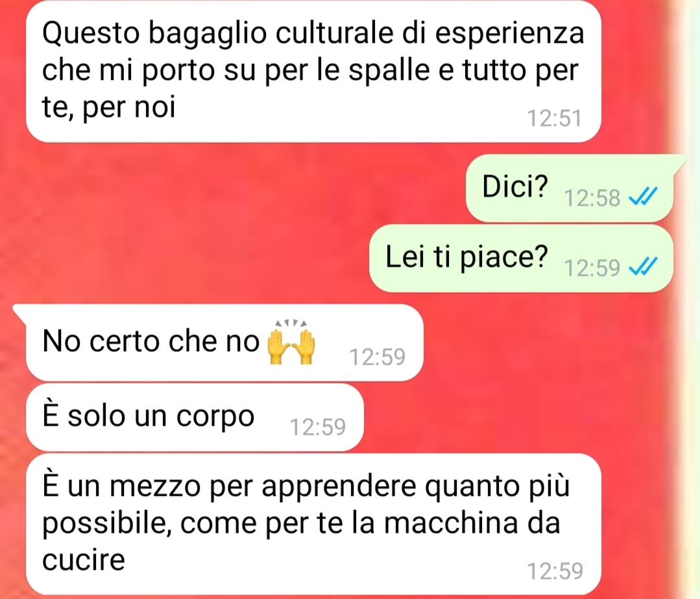The height and width of the screenshot is (599, 700).
Task: Tap the word 'Questo' in first message
Action: coord(91,34)
